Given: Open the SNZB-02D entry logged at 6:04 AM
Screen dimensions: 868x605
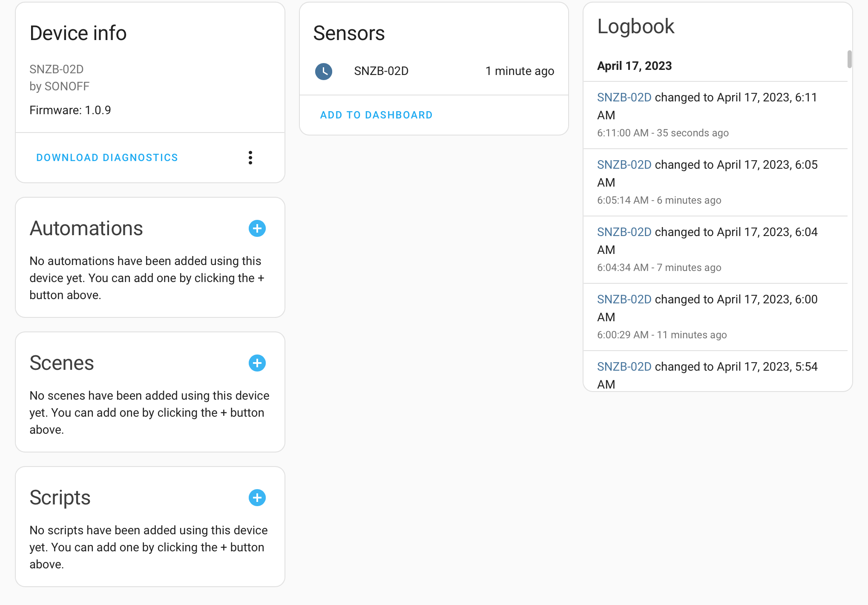Looking at the screenshot, I should (624, 232).
